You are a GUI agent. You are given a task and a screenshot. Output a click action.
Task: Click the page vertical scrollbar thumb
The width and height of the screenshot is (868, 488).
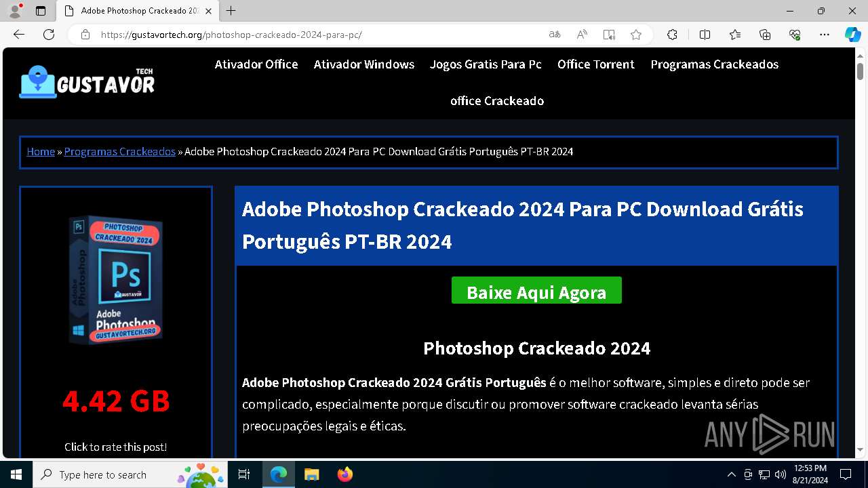[860, 71]
